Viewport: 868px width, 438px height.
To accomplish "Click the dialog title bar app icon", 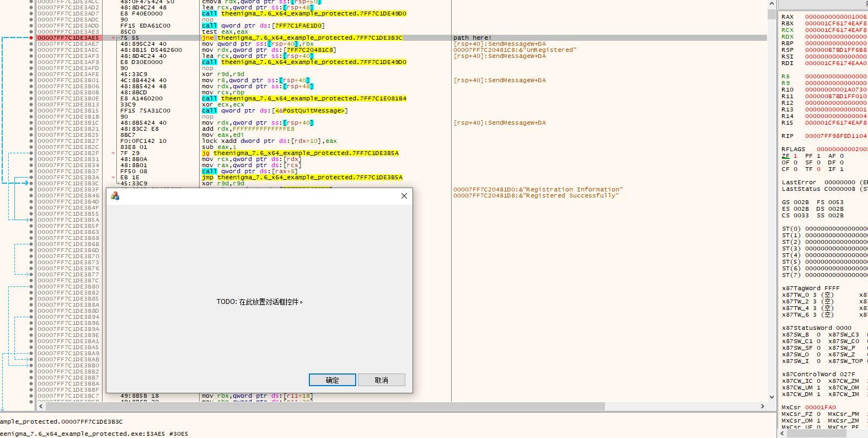I will click(115, 196).
